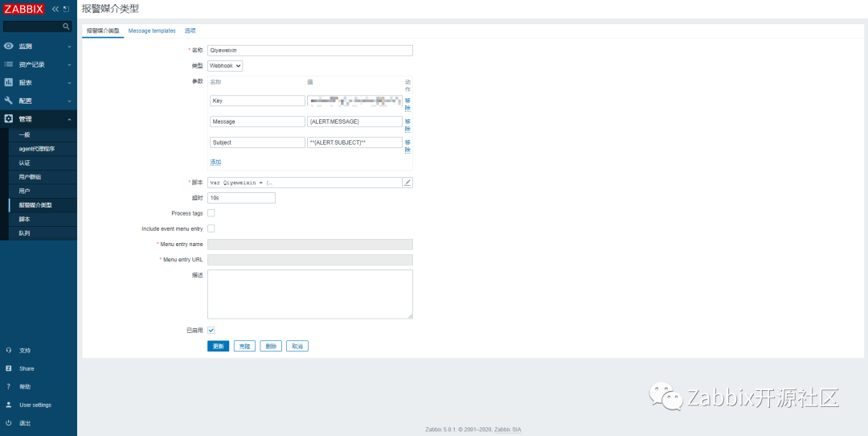Toggle Include event menu entry checkbox

point(211,228)
